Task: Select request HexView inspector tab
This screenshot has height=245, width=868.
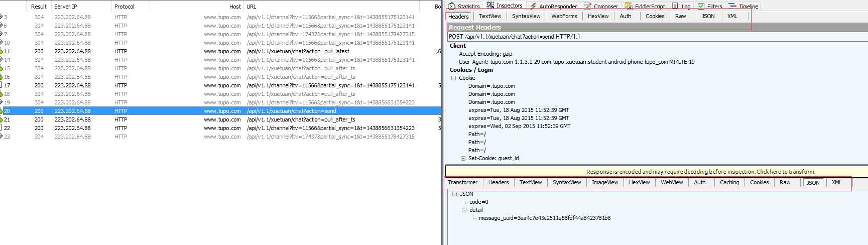Action: [598, 16]
